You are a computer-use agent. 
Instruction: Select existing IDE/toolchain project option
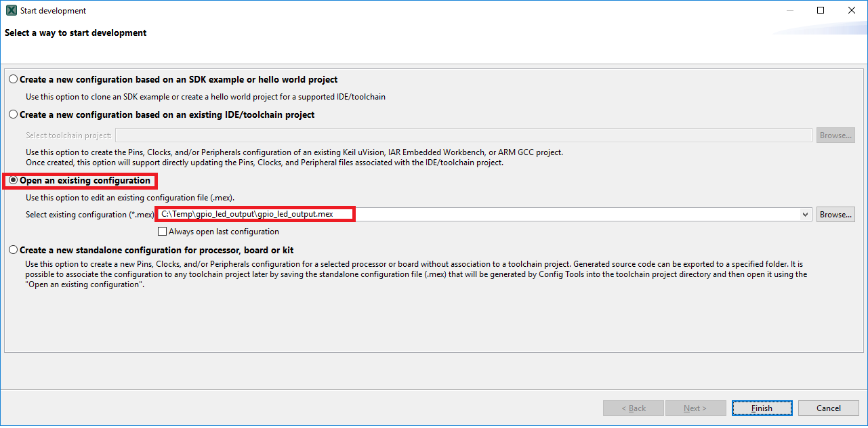(14, 114)
